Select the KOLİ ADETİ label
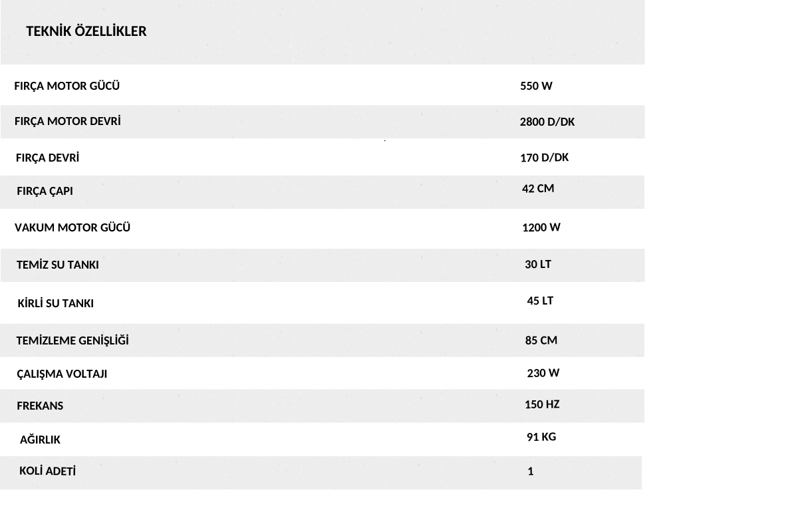 coord(48,471)
